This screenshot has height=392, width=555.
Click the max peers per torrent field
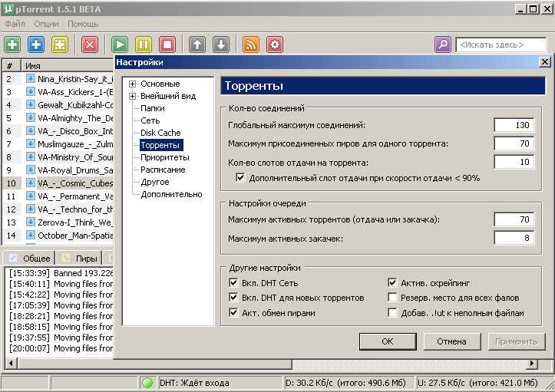pos(514,143)
